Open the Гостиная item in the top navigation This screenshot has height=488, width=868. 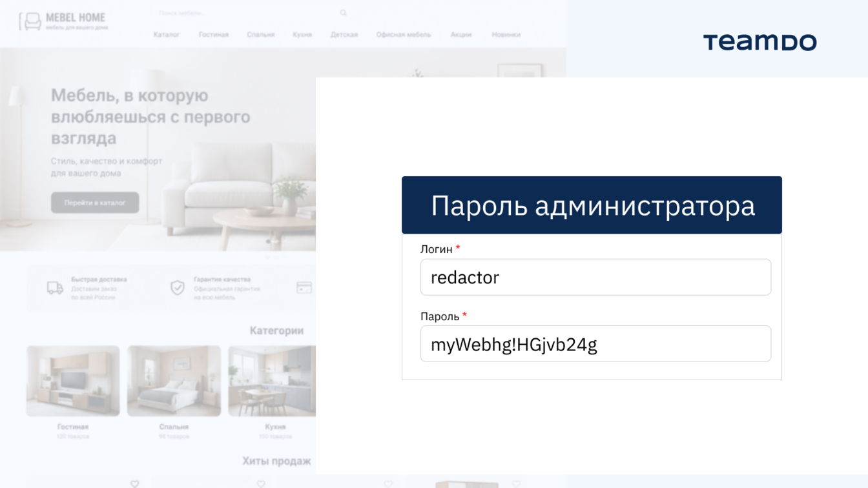[214, 35]
